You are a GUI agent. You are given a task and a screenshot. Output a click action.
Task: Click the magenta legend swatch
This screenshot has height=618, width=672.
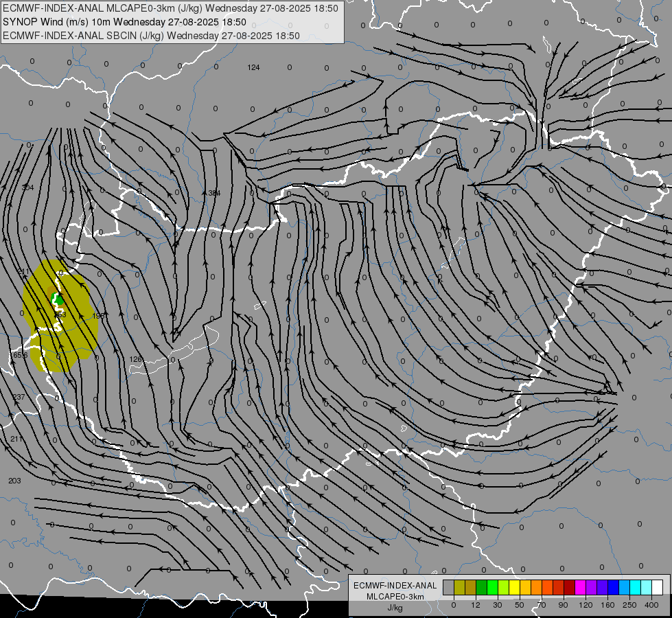point(581,587)
